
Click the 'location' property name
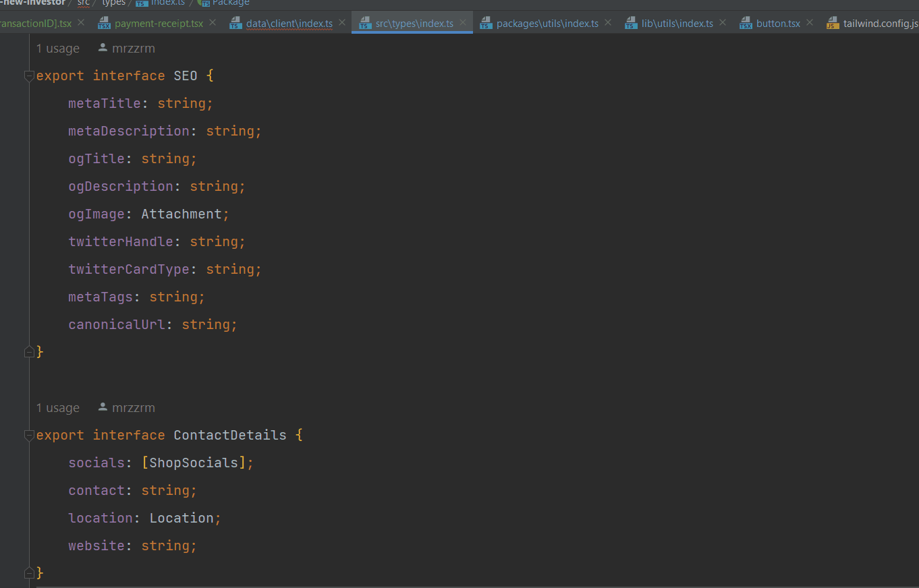point(101,518)
